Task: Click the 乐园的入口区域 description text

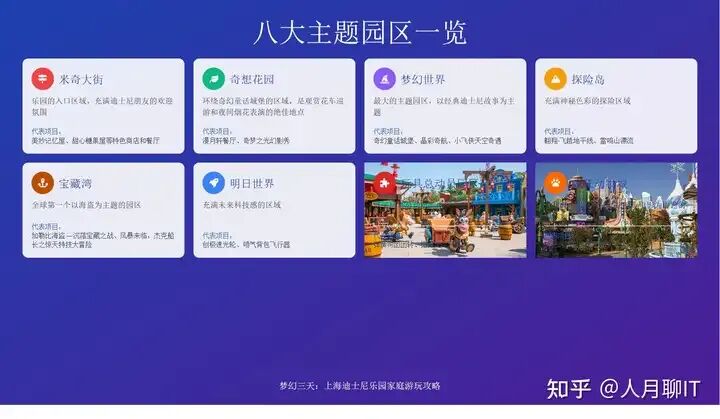Action: coord(102,106)
